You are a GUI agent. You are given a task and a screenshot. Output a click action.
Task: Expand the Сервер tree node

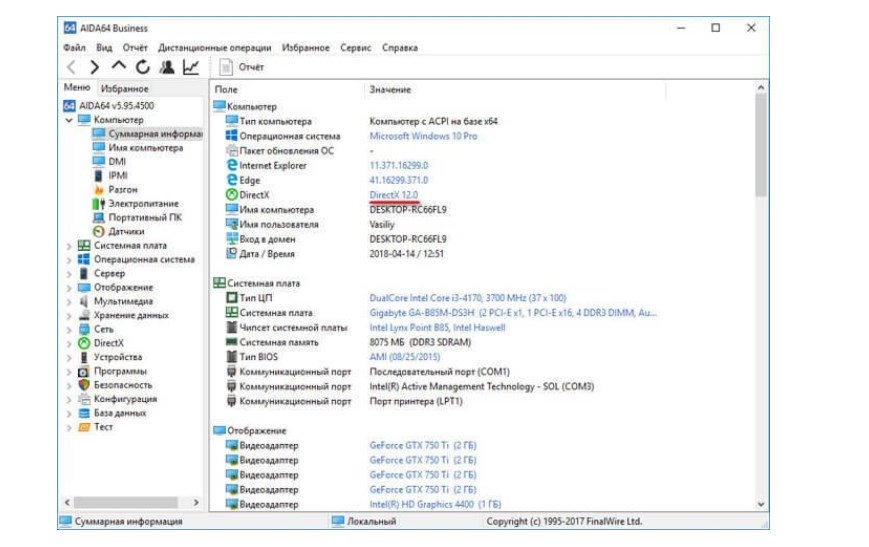coord(69,273)
